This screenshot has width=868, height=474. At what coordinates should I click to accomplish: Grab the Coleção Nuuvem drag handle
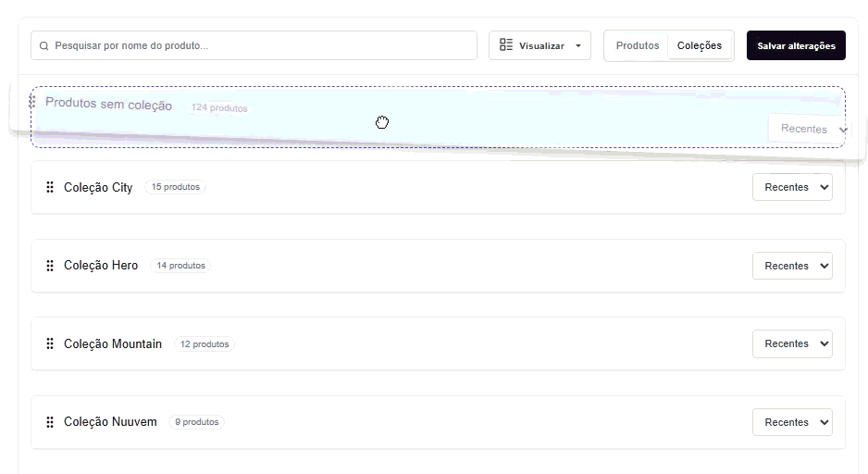pos(50,422)
